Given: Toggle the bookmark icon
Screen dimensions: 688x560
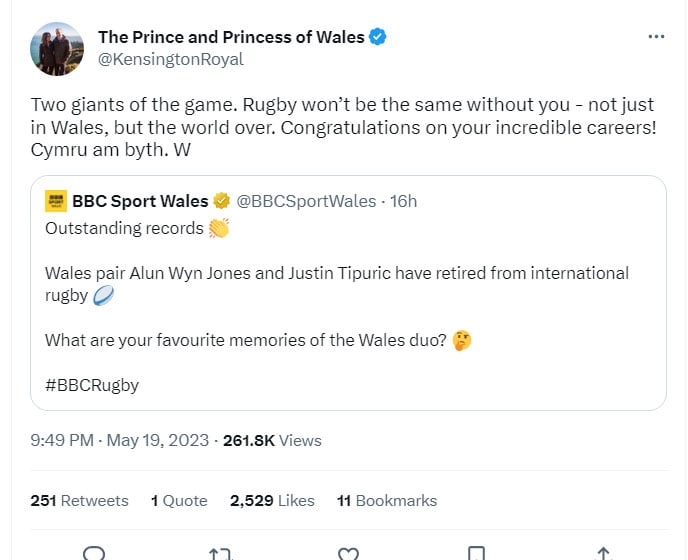Looking at the screenshot, I should 476,553.
